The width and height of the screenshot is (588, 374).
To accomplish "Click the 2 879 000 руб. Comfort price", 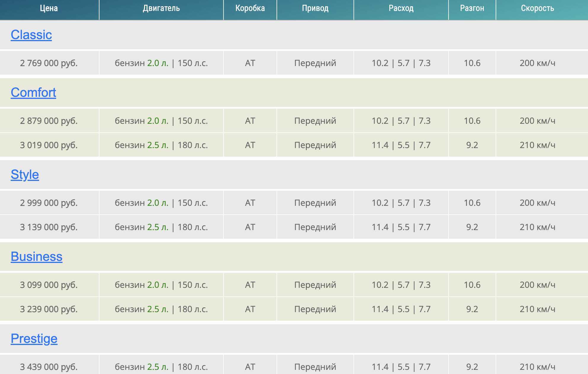I will click(x=49, y=121).
